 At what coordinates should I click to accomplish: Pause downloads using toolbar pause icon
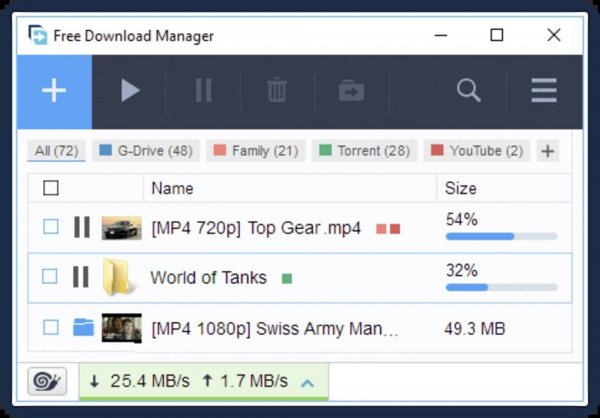(x=203, y=91)
